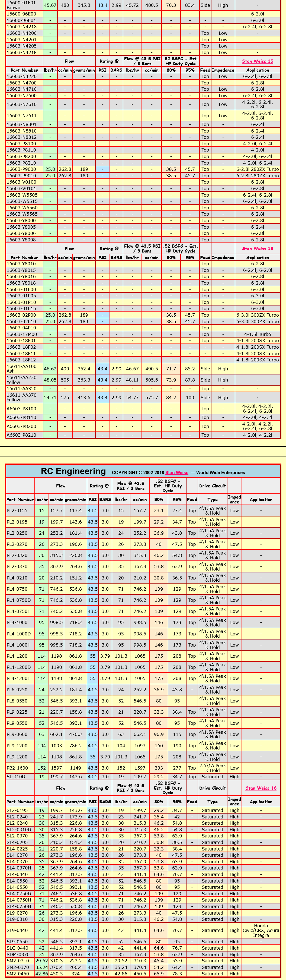
Task: Open the Stan Weiss 16 link
Action: [261, 788]
